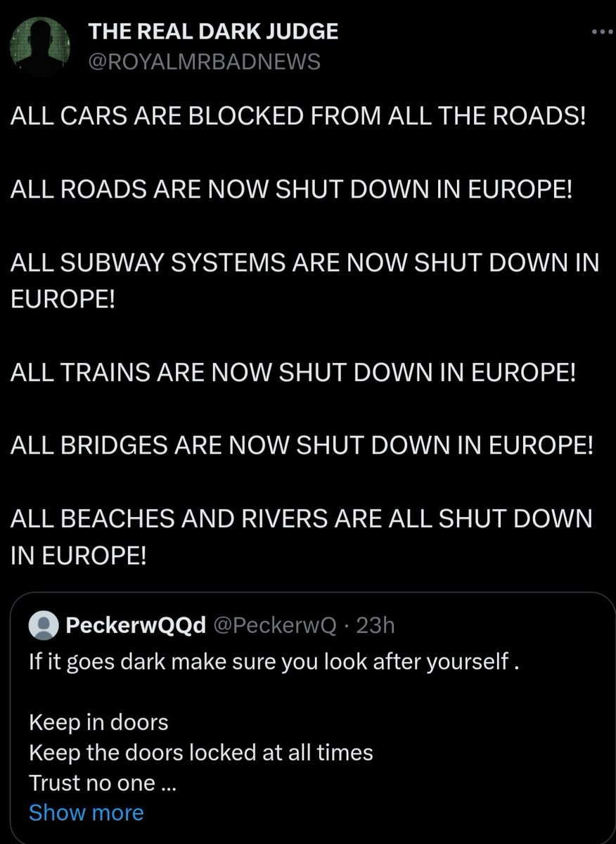Screen dimensions: 616x844
Task: Click PeckerwQQd's small profile avatar
Action: (x=46, y=625)
